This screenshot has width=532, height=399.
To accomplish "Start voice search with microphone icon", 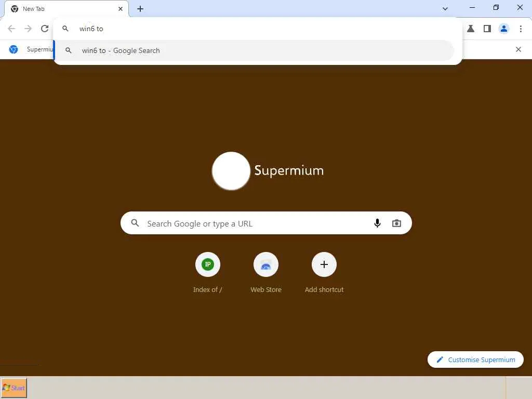I will 377,223.
